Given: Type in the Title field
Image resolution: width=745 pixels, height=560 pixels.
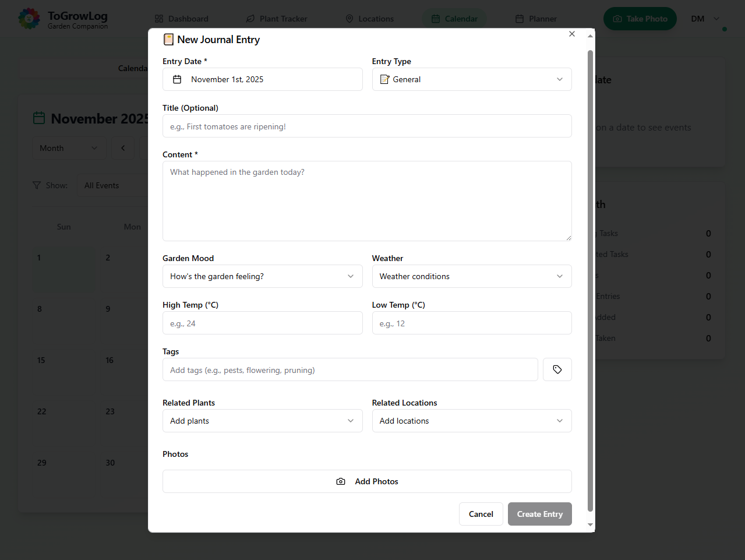Looking at the screenshot, I should (x=367, y=126).
